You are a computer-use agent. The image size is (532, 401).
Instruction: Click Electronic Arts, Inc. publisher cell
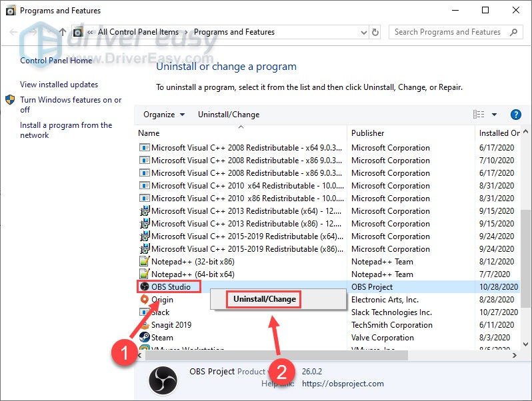click(x=385, y=299)
